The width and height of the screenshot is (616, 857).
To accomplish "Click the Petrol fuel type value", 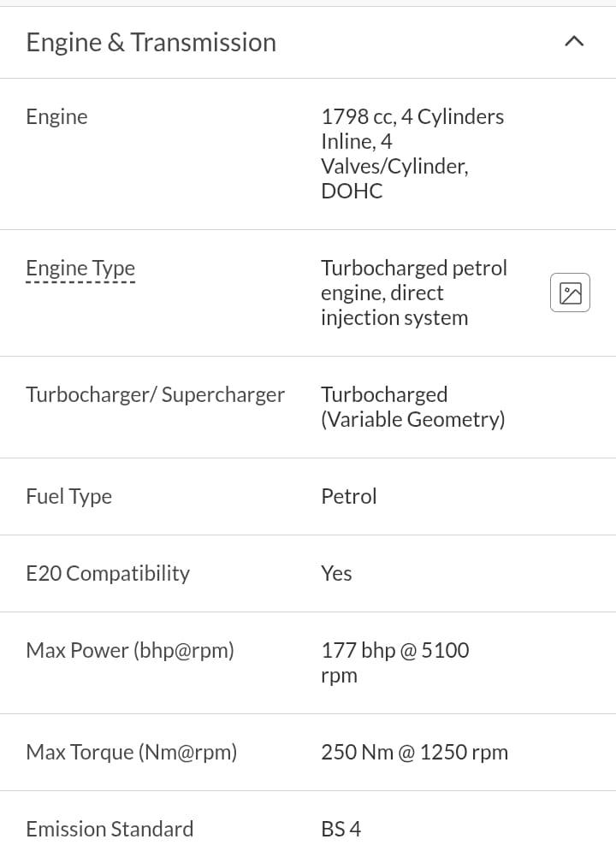I will tap(348, 496).
